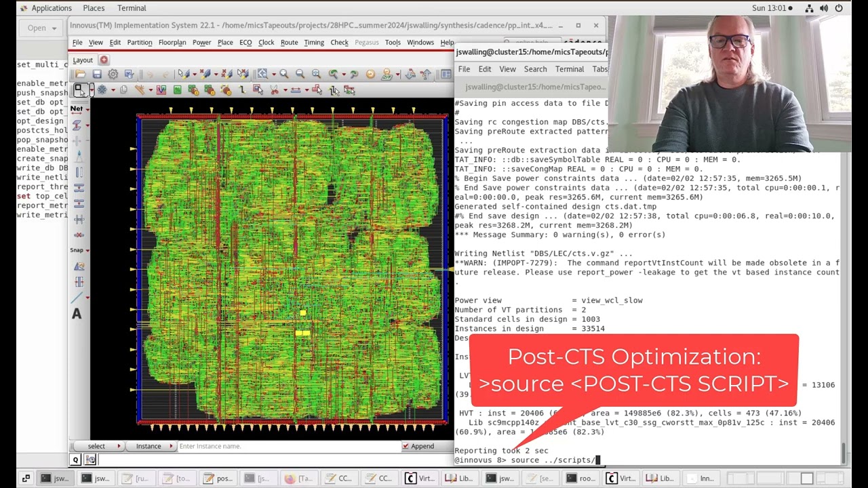This screenshot has width=868, height=488.
Task: Toggle the Append checkbox
Action: pyautogui.click(x=406, y=446)
